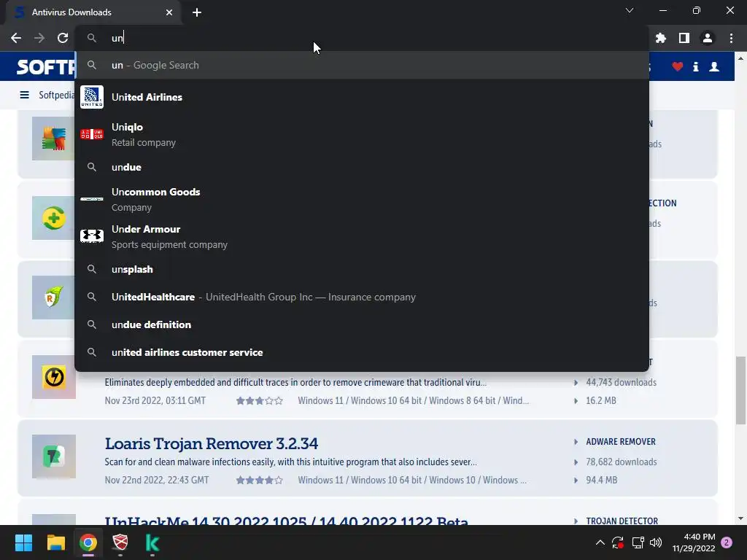This screenshot has height=560, width=747.
Task: Open the Loaris Trojan Remover thumbnail
Action: point(54,456)
